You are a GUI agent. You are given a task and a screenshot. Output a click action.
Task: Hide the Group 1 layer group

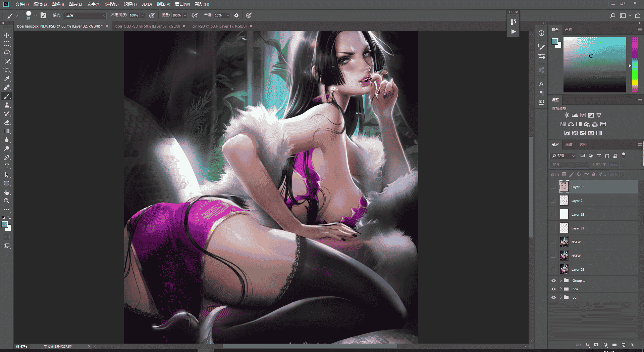[x=553, y=280]
